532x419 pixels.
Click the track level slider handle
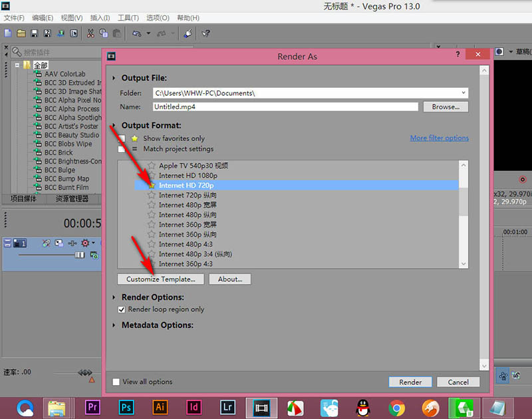point(80,255)
